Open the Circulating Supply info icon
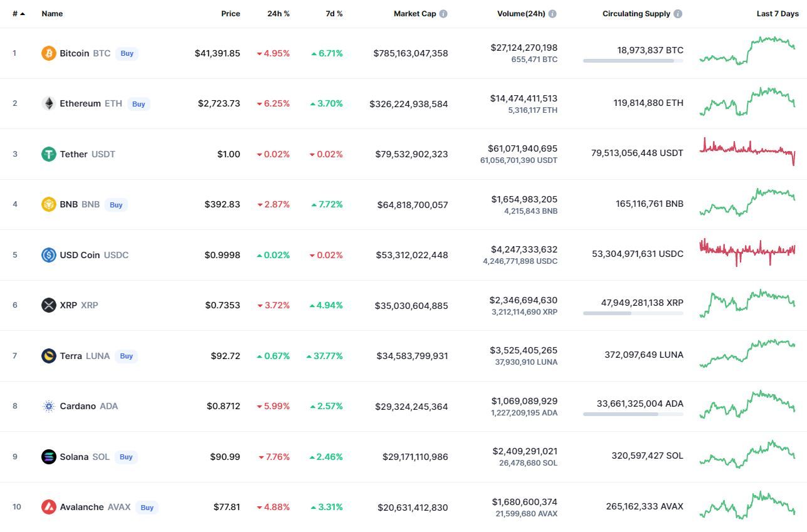Screen dimensions: 807x532 (678, 14)
